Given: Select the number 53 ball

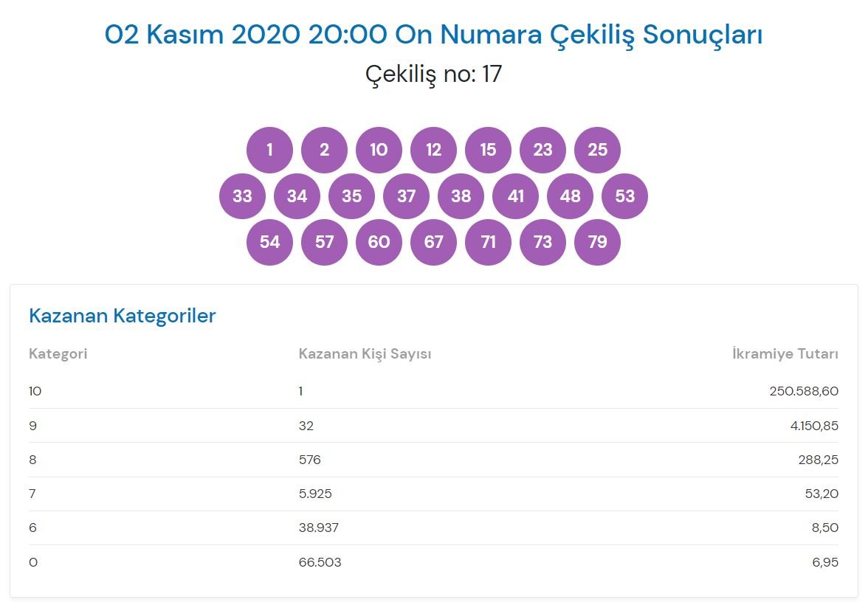Looking at the screenshot, I should coord(624,196).
